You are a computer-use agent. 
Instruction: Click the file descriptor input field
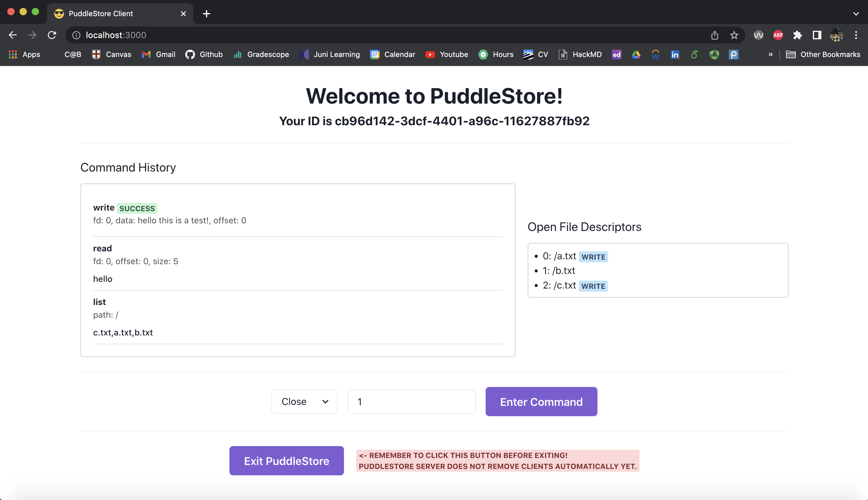pyautogui.click(x=411, y=402)
